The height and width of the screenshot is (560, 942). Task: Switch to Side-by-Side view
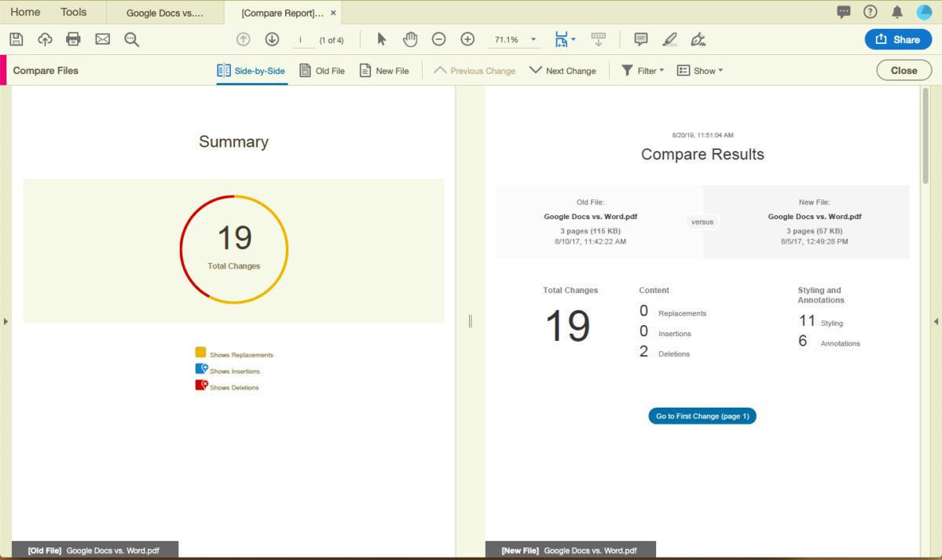coord(251,71)
